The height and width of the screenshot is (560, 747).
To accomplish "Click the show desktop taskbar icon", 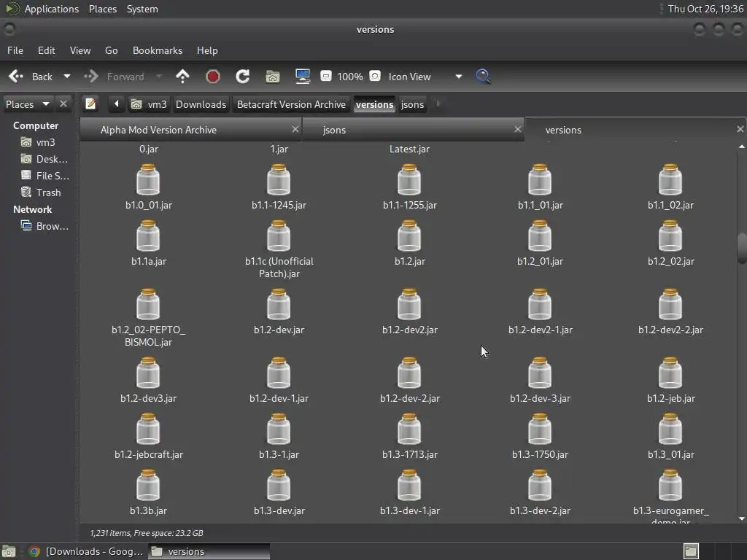I will tap(9, 551).
